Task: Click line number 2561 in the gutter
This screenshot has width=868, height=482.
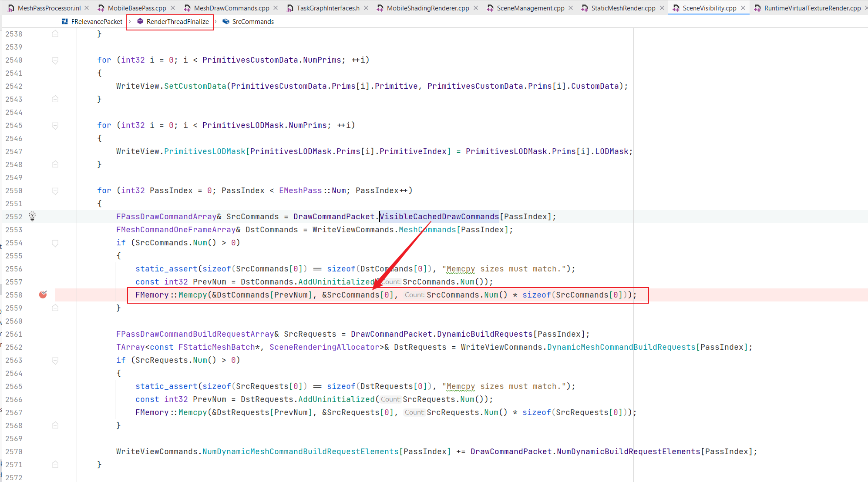Action: pos(14,334)
